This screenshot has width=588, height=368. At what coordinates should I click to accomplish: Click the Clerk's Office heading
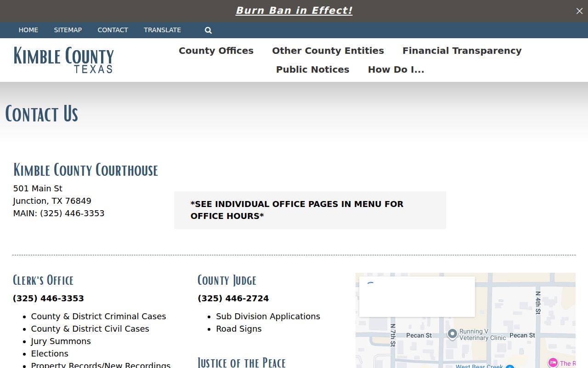coord(43,280)
